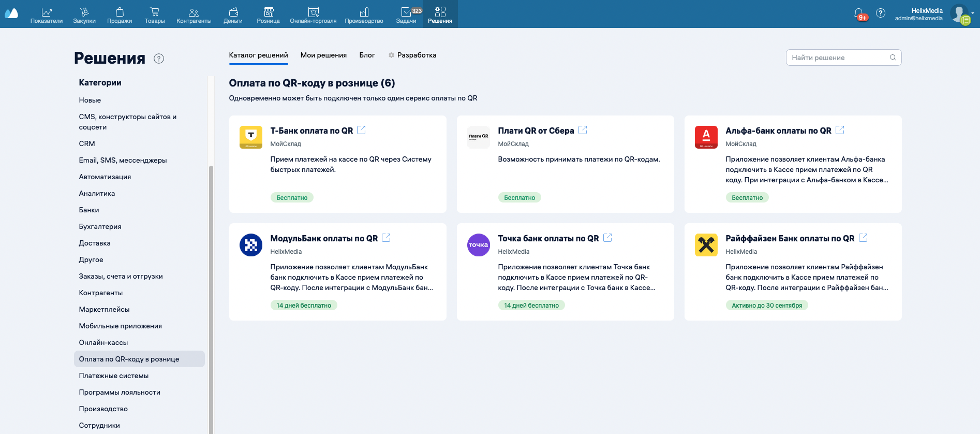Image resolution: width=980 pixels, height=434 pixels.
Task: Open the Онлайн-торговля section
Action: pos(314,15)
